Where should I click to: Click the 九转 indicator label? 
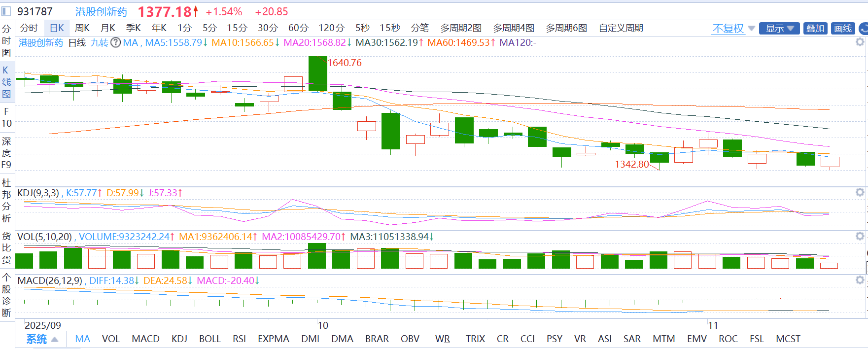point(100,42)
